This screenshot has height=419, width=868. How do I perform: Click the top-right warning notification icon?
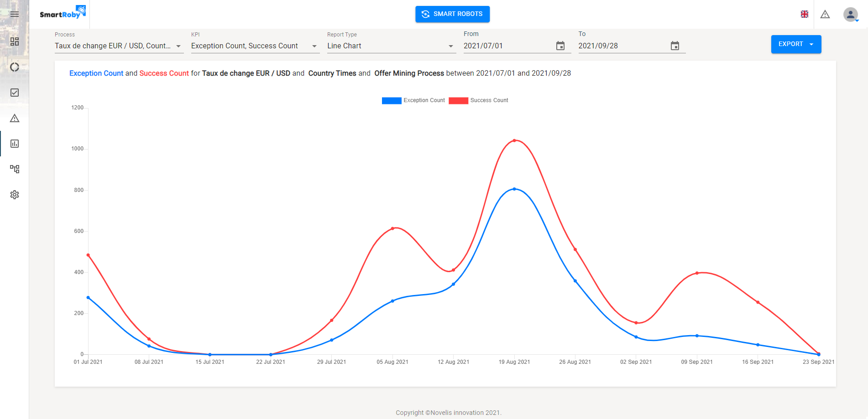pos(825,14)
